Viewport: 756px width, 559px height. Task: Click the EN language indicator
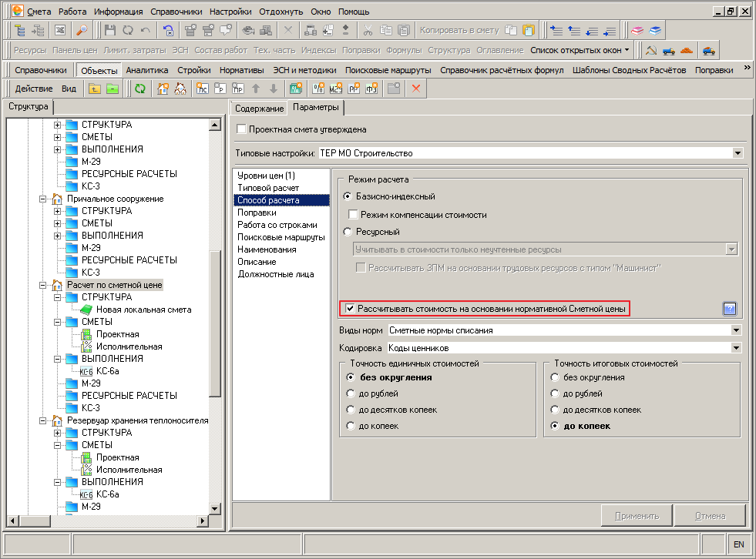point(738,544)
